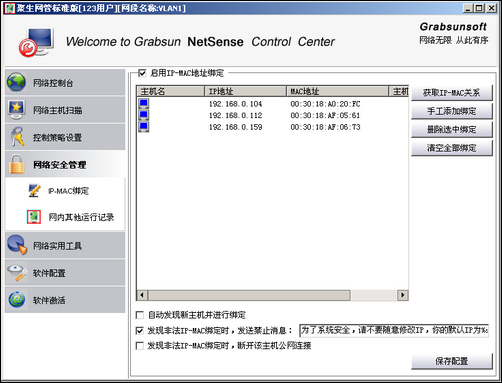
Task: Sort by the MAC地址 column header
Action: [338, 91]
